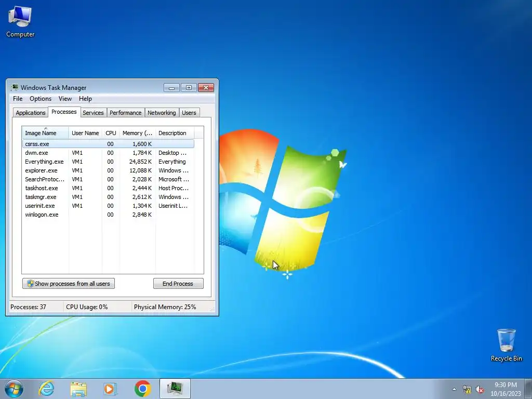Open the File menu
Image resolution: width=532 pixels, height=399 pixels.
click(18, 99)
